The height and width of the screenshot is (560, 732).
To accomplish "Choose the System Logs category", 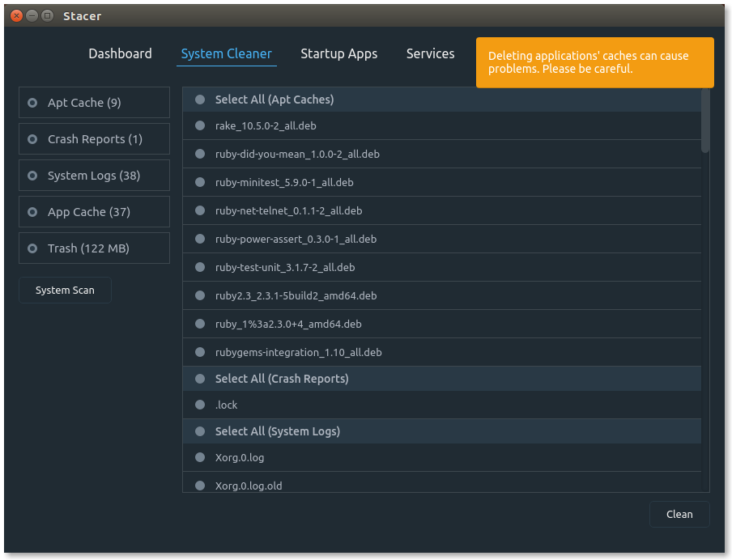I will (32, 176).
